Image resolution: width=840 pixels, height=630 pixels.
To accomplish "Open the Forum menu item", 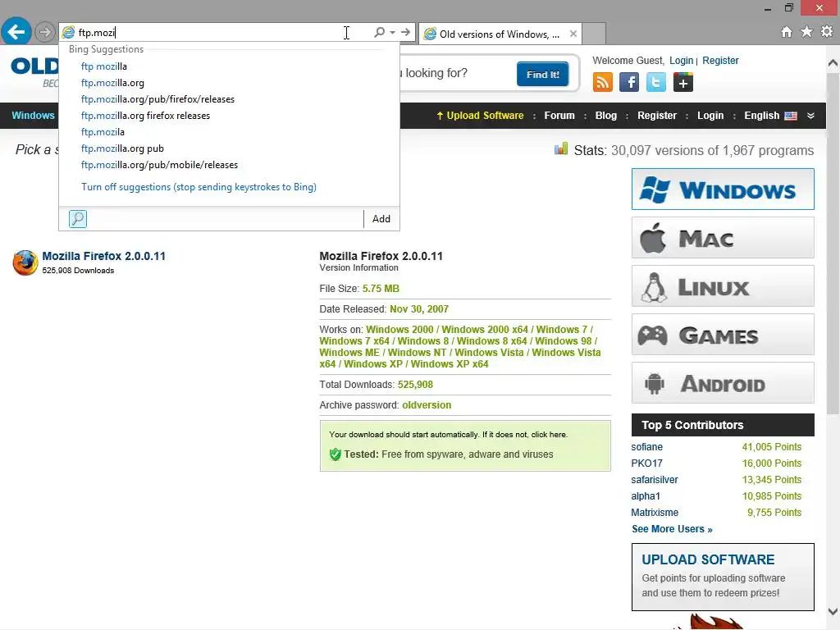I will (x=559, y=116).
